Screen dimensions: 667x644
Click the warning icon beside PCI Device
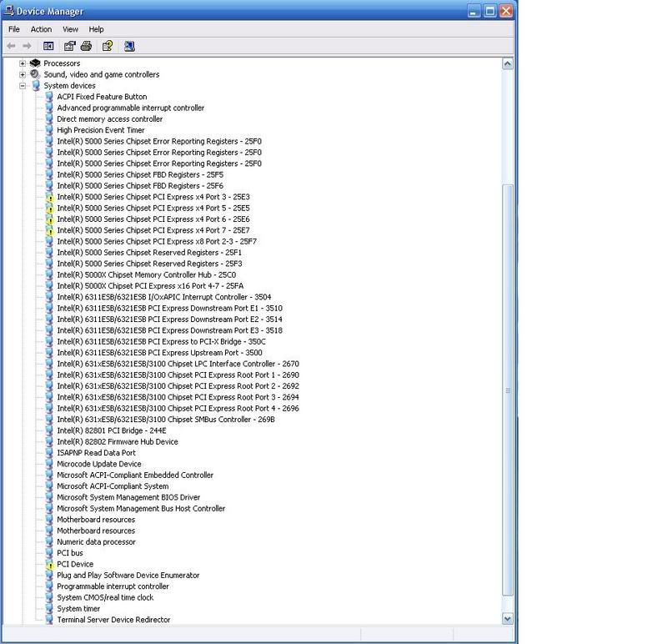[x=49, y=565]
